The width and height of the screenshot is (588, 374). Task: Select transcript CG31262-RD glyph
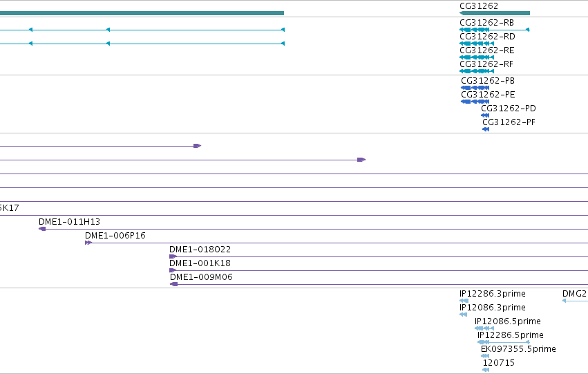(x=477, y=44)
